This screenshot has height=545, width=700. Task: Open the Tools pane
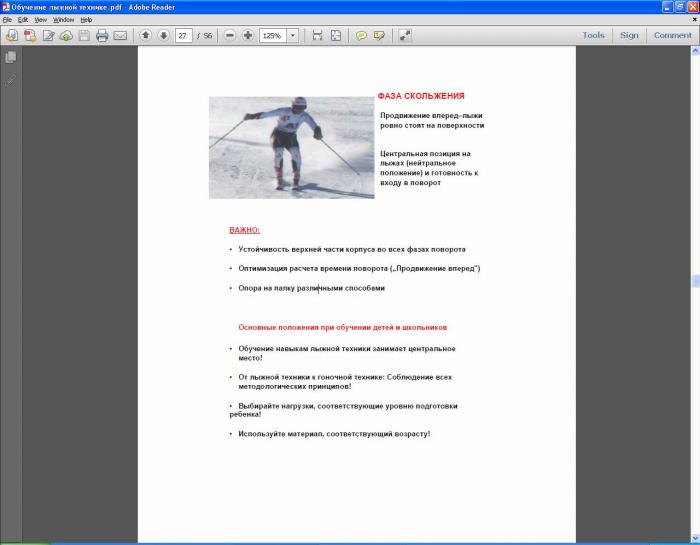(593, 35)
